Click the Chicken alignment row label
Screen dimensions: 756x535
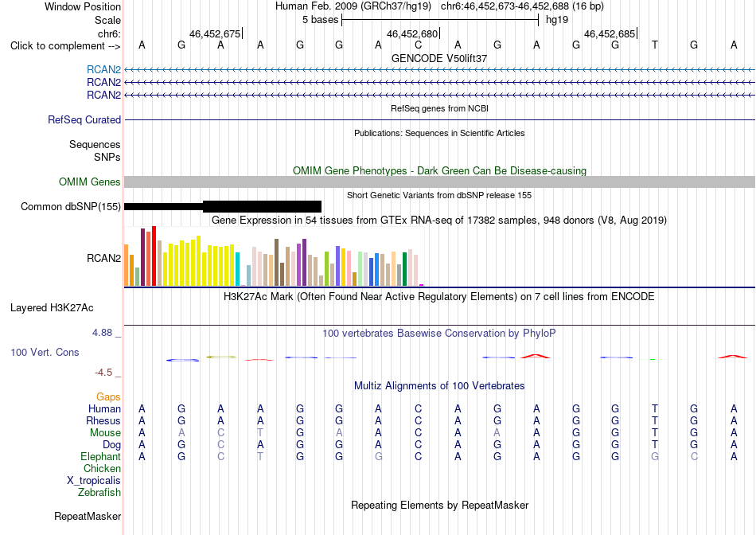(102, 468)
